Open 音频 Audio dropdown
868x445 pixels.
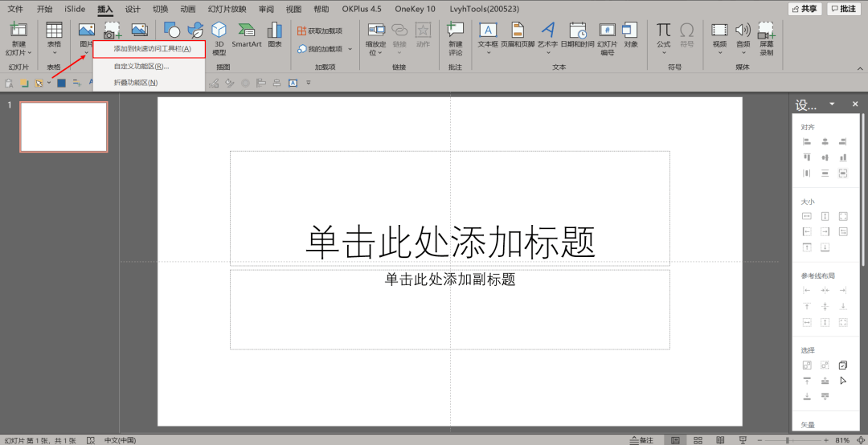(x=743, y=39)
